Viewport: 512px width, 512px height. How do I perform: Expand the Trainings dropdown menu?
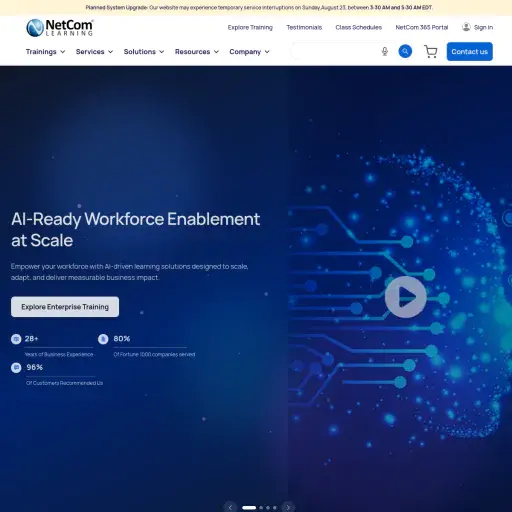(45, 52)
